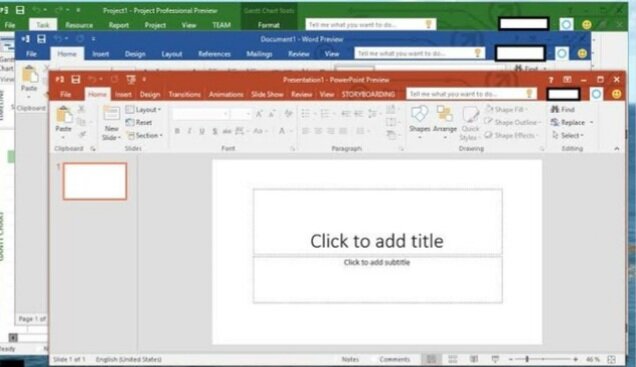Viewport: 636px width, 367px height.
Task: Click English (United States) language indicator
Action: [129, 359]
